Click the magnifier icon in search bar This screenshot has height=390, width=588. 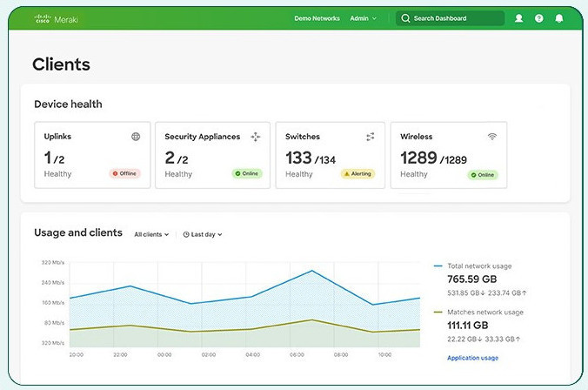tap(405, 18)
